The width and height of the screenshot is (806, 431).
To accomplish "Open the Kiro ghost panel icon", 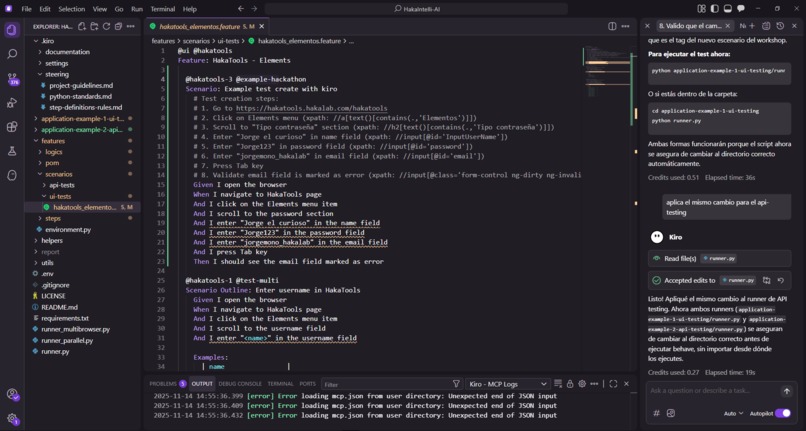I will click(x=12, y=175).
